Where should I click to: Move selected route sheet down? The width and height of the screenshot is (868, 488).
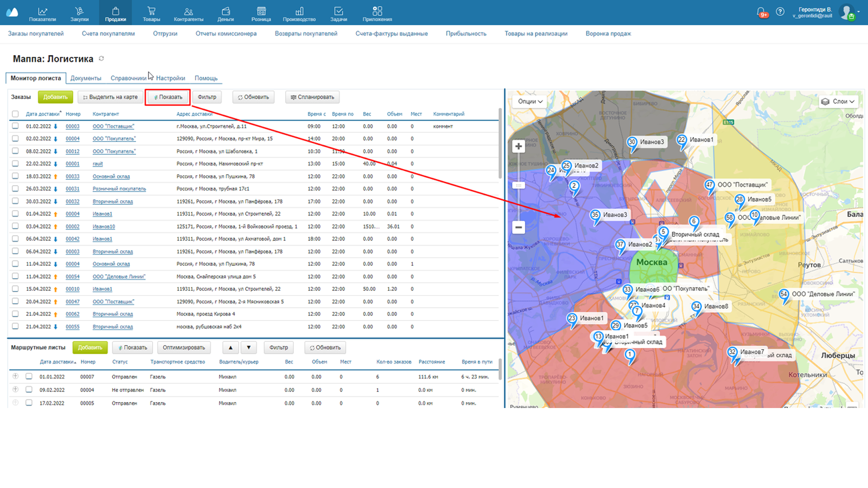[249, 347]
